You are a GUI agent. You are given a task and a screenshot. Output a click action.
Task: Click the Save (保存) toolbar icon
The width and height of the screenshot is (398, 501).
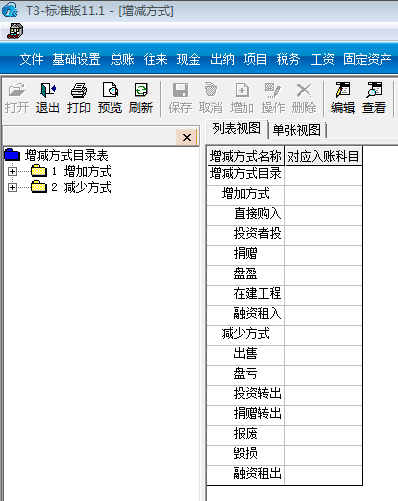click(180, 98)
